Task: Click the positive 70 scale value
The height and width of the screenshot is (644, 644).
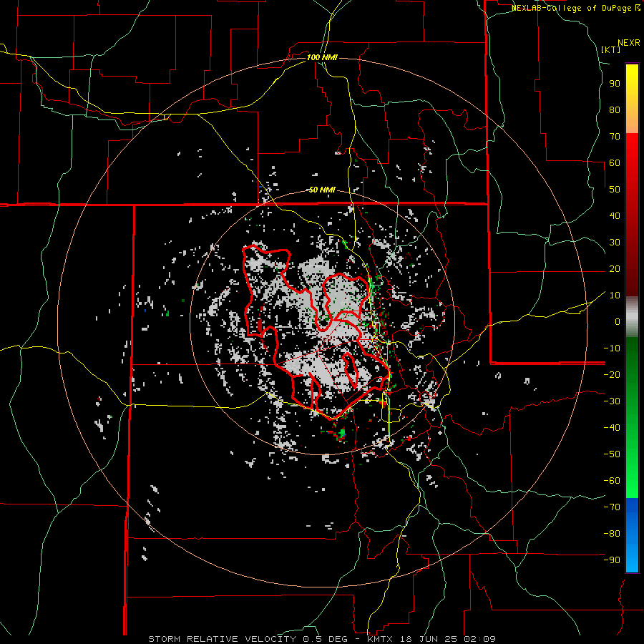Action: 615,137
